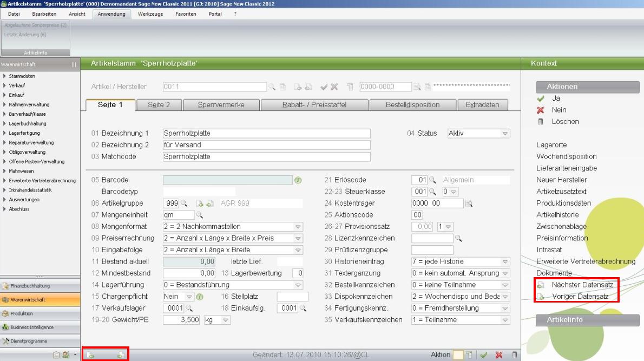Open the Bestelldisposition tab
Image resolution: width=644 pixels, height=361 pixels.
(413, 104)
